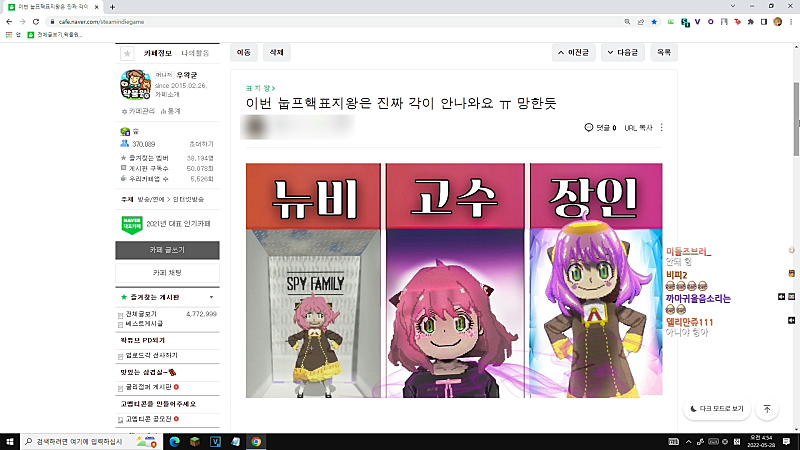This screenshot has width=800, height=450.
Task: Select the 카페정보 tab
Action: point(158,53)
